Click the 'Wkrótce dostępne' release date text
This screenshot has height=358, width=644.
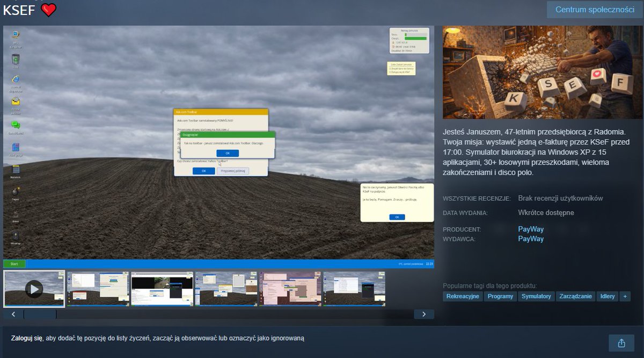tap(546, 213)
